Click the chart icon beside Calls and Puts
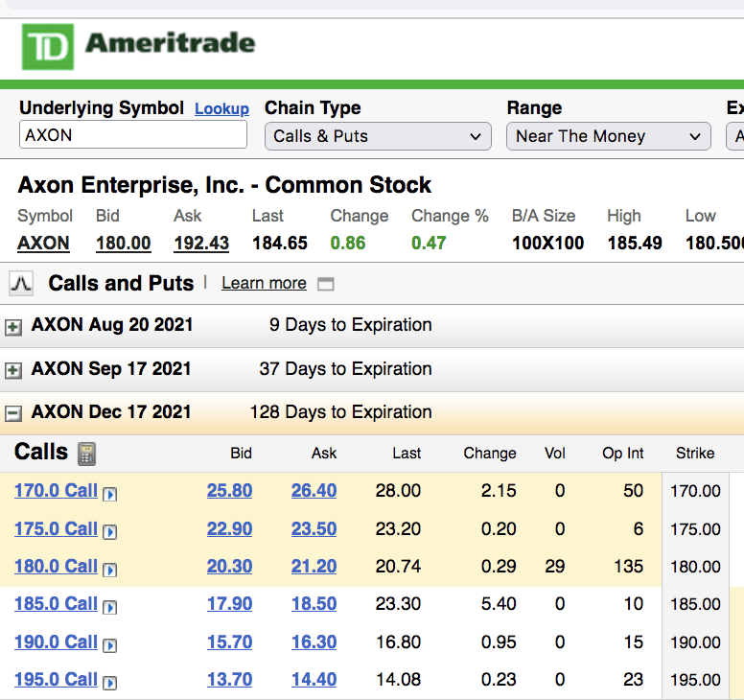 [x=21, y=283]
